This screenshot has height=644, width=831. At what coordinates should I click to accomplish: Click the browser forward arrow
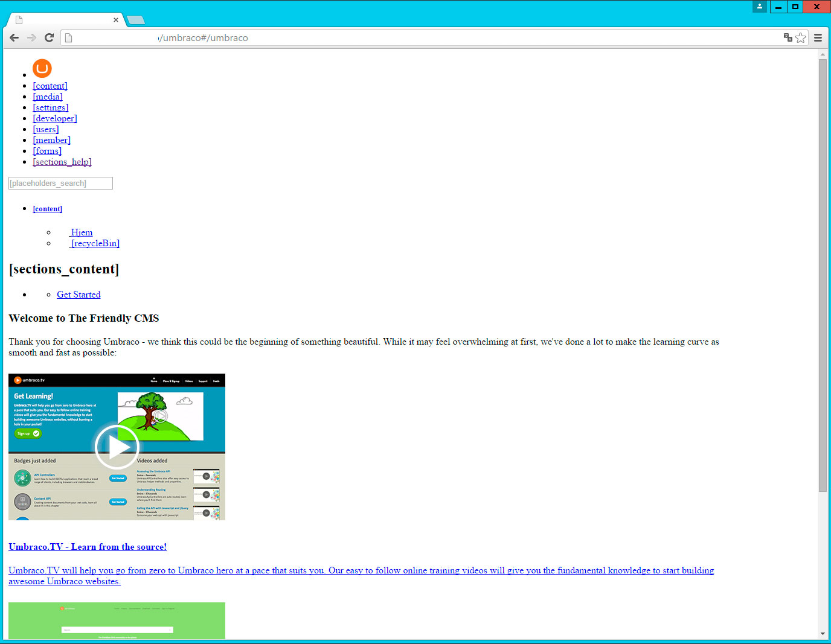pyautogui.click(x=31, y=37)
